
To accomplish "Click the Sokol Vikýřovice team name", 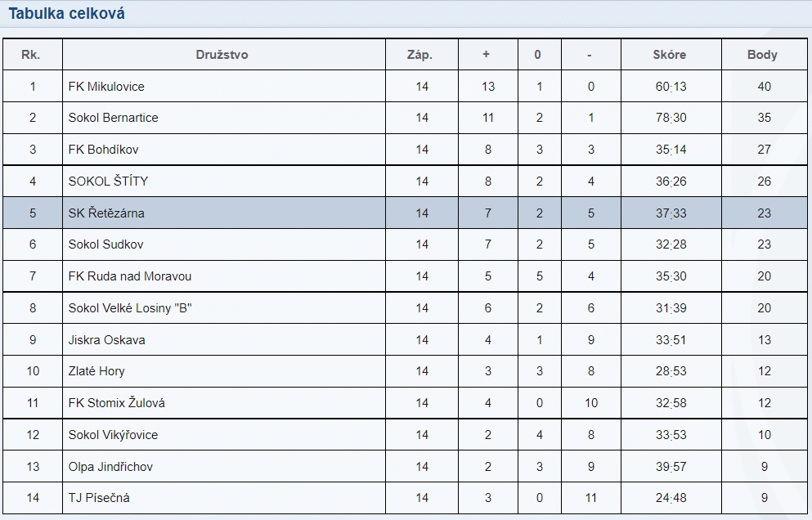I will (113, 434).
